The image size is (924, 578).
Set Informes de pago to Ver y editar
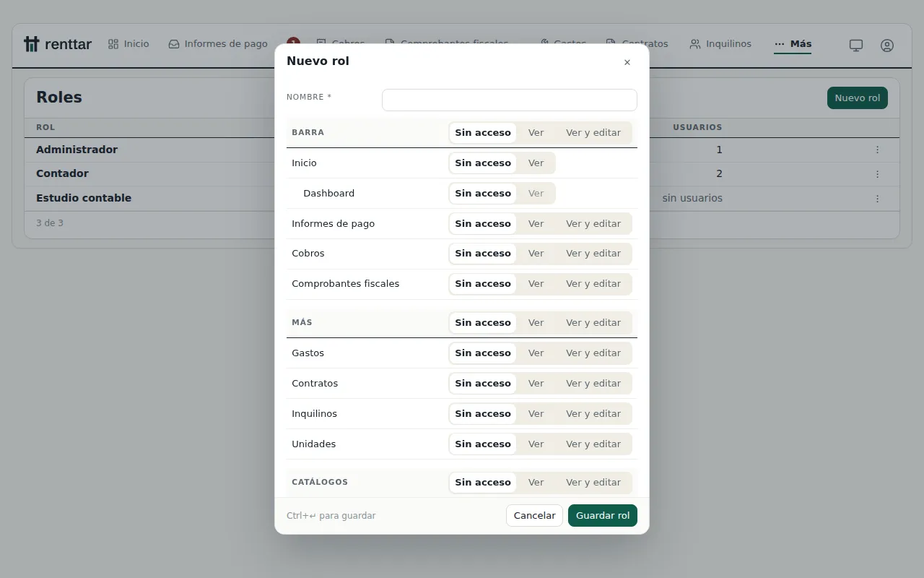coord(593,224)
